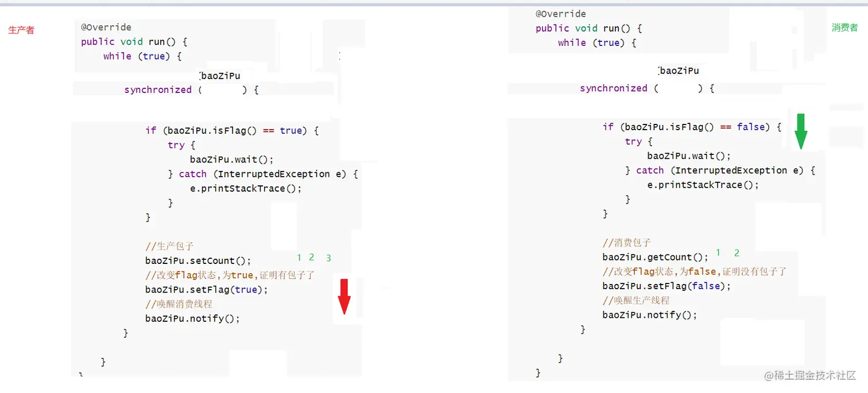
Task: Click baoZiPu.notify(); in the consumer code
Action: (649, 314)
